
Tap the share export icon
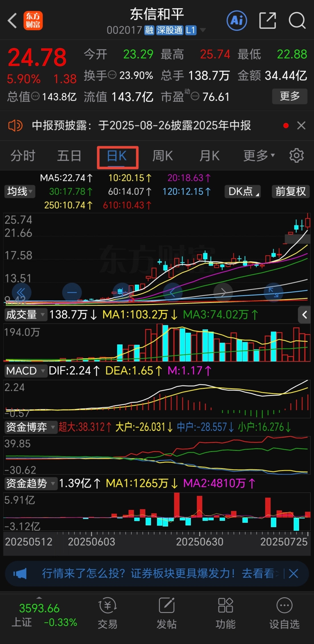click(x=268, y=20)
